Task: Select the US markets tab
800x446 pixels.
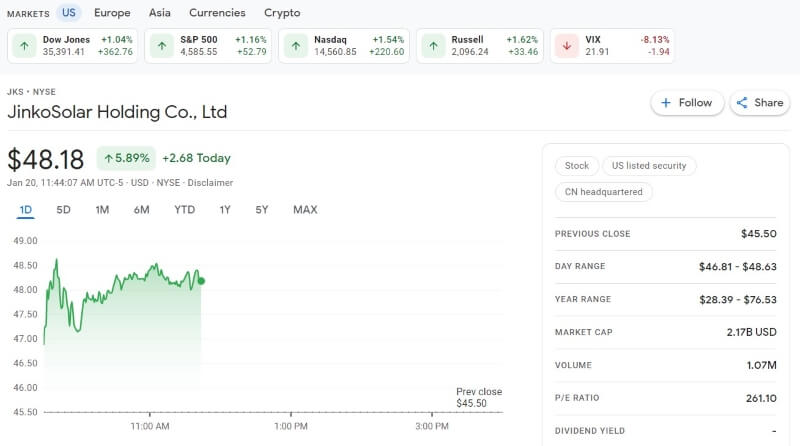Action: click(x=69, y=13)
